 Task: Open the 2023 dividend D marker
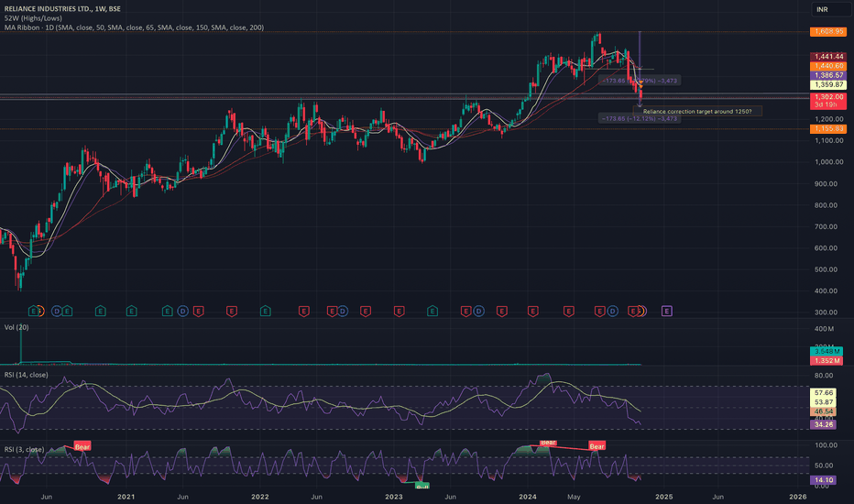pyautogui.click(x=478, y=312)
